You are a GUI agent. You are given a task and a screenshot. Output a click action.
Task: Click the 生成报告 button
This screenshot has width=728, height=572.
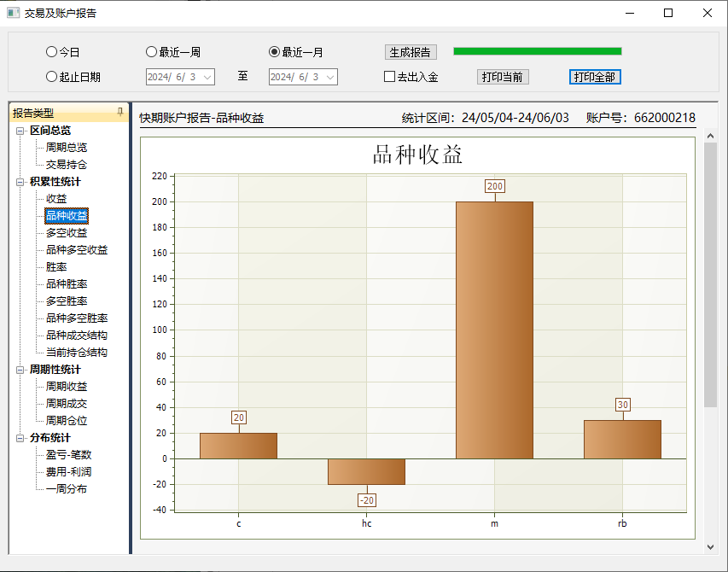[x=411, y=52]
